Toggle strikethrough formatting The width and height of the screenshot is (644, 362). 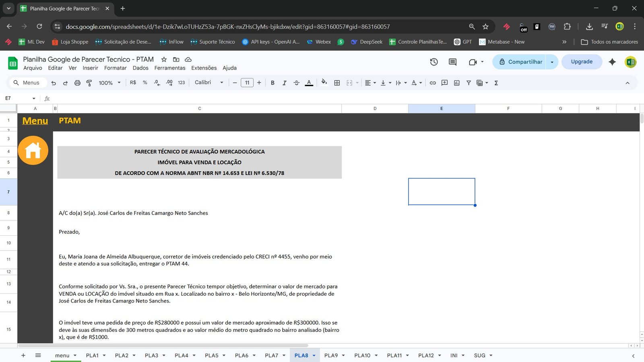click(x=297, y=83)
